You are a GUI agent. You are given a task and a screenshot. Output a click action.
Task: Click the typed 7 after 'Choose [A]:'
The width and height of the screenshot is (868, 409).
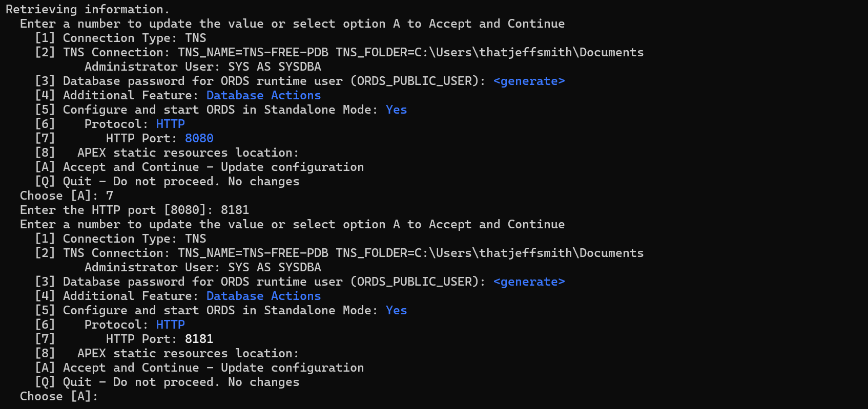[110, 196]
